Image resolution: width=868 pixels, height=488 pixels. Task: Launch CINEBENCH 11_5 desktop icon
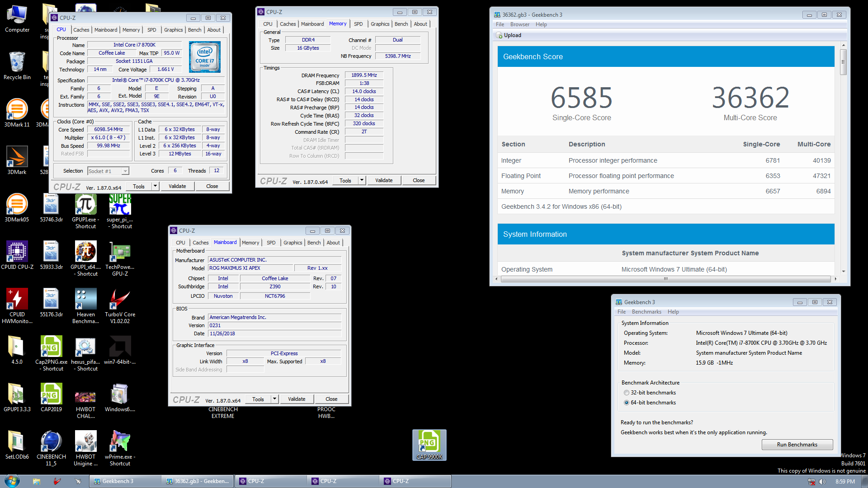pyautogui.click(x=51, y=448)
